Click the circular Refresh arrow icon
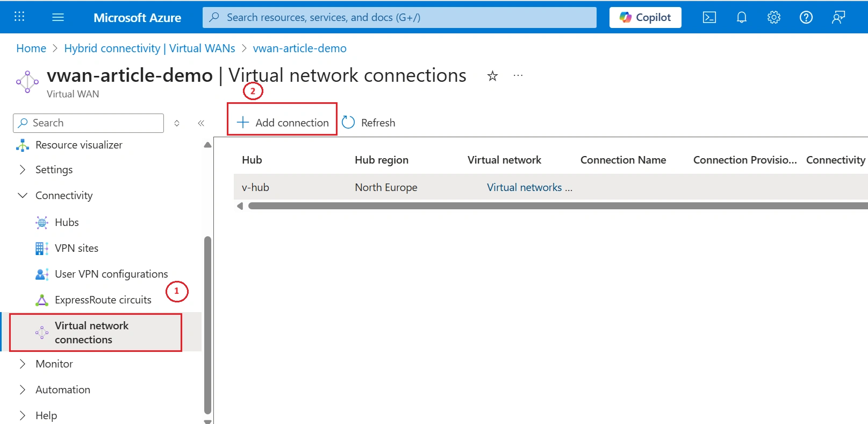The width and height of the screenshot is (868, 424). (348, 123)
